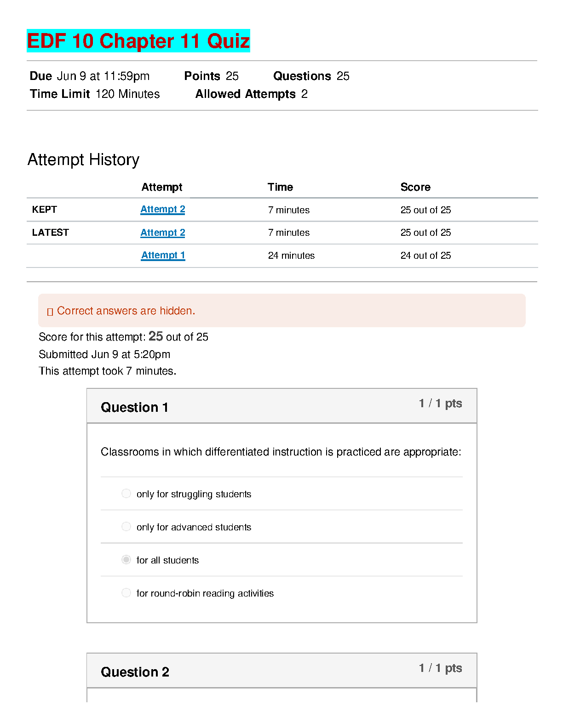
Task: Click 'Score for this attempt: 25 out of 25'
Action: click(123, 336)
